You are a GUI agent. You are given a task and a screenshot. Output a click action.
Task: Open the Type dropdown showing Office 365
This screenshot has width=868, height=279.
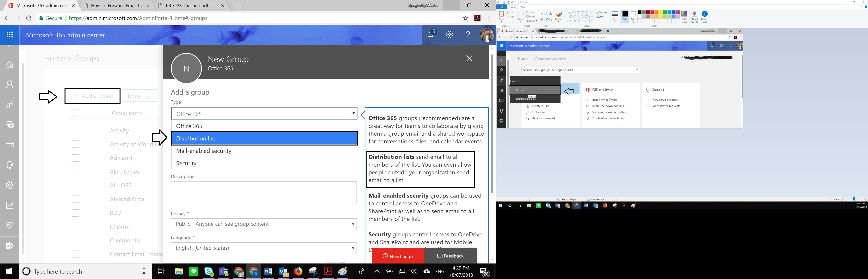[264, 114]
